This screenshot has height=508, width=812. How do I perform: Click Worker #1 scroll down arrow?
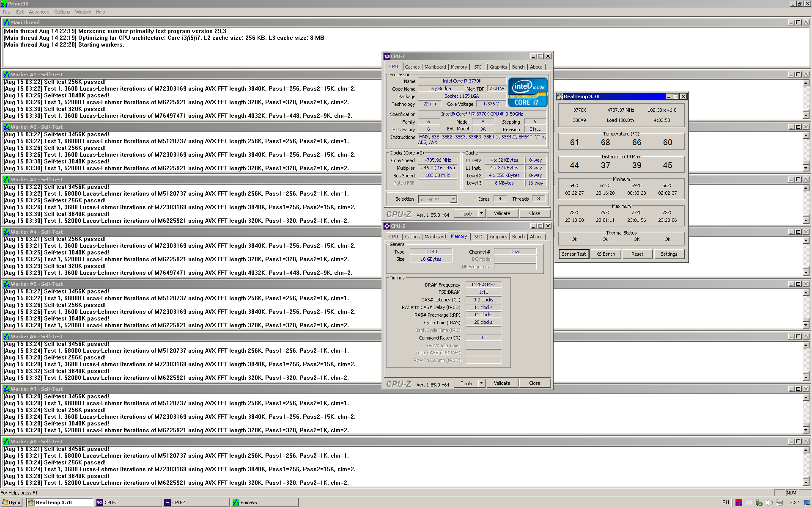806,115
